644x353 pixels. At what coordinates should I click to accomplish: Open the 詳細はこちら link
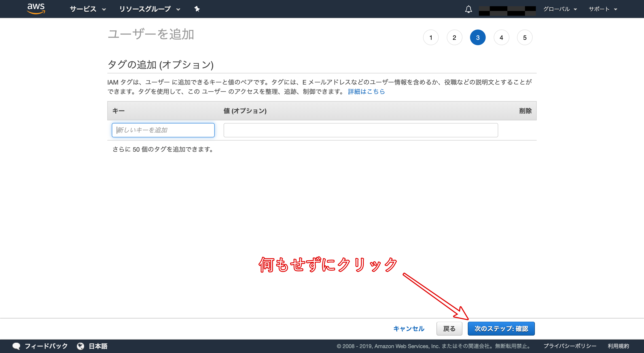pos(366,91)
